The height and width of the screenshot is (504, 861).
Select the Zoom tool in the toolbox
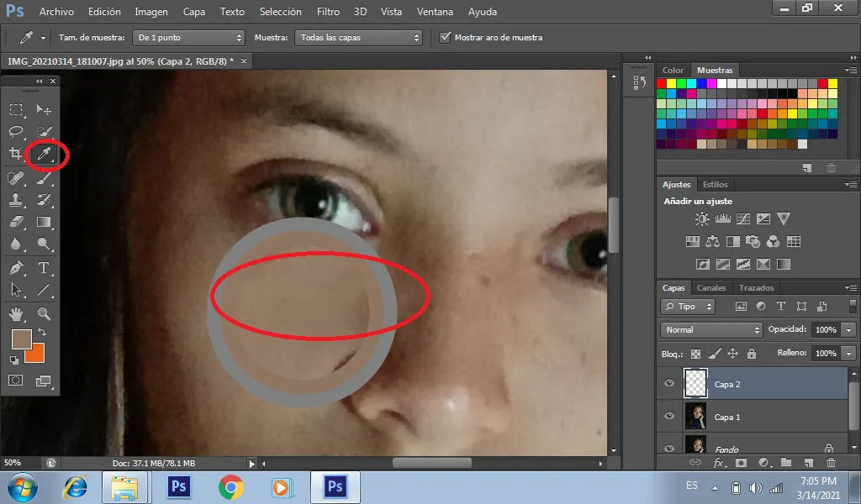[44, 313]
